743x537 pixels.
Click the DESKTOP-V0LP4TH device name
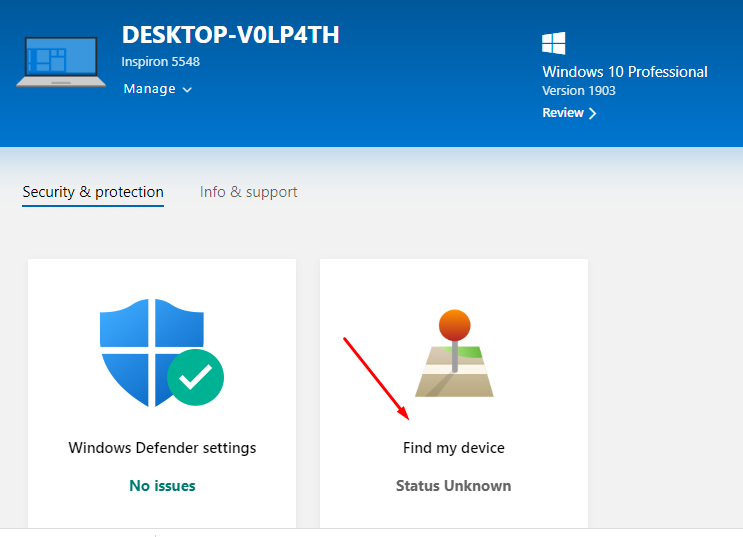230,35
